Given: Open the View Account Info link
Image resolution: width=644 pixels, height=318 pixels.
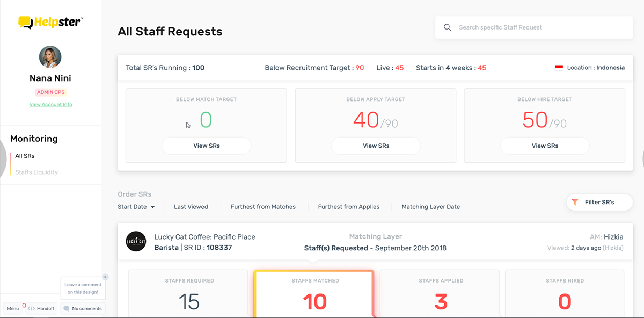Looking at the screenshot, I should pos(50,105).
